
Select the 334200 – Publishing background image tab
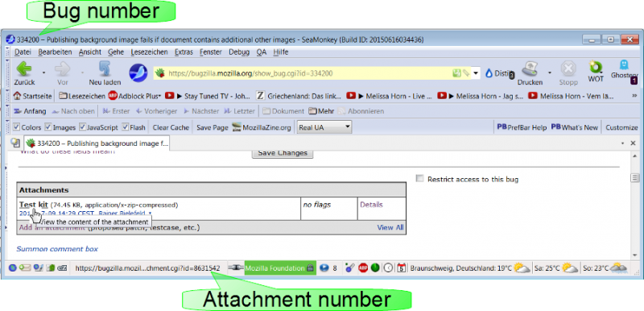pyautogui.click(x=97, y=143)
